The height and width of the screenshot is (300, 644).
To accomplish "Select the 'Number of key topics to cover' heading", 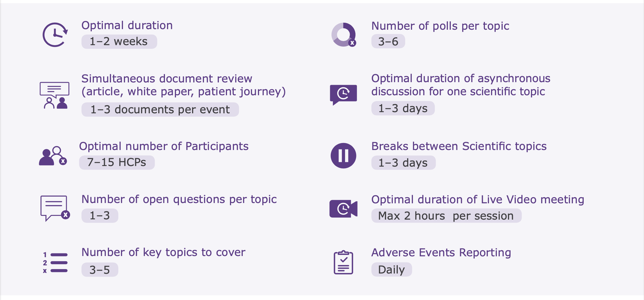I will click(163, 252).
